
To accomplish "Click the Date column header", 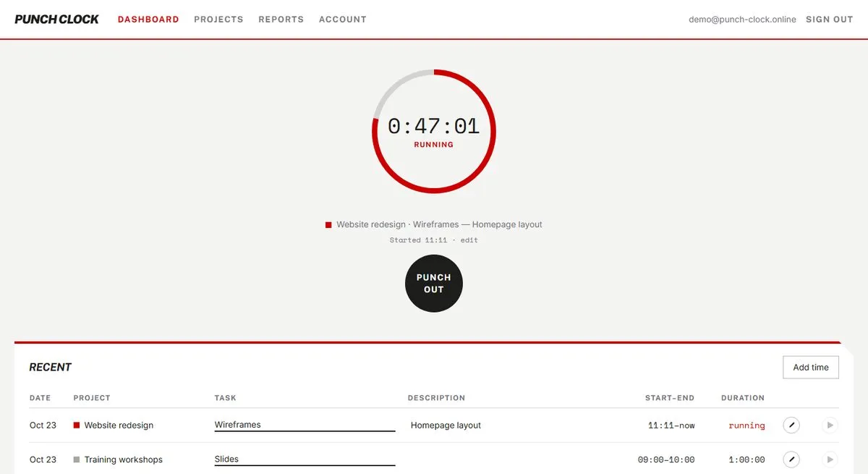I will point(40,398).
